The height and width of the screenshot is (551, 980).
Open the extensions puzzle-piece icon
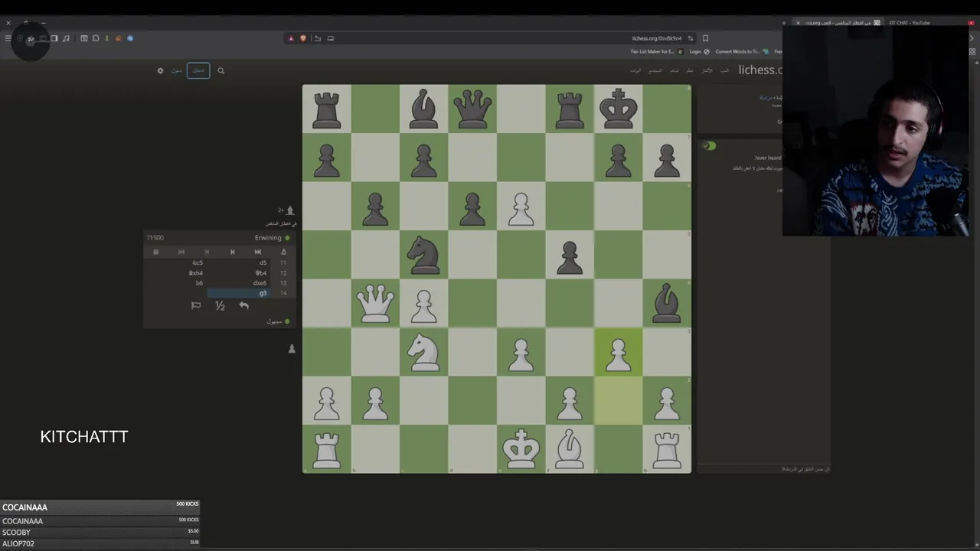click(x=95, y=38)
